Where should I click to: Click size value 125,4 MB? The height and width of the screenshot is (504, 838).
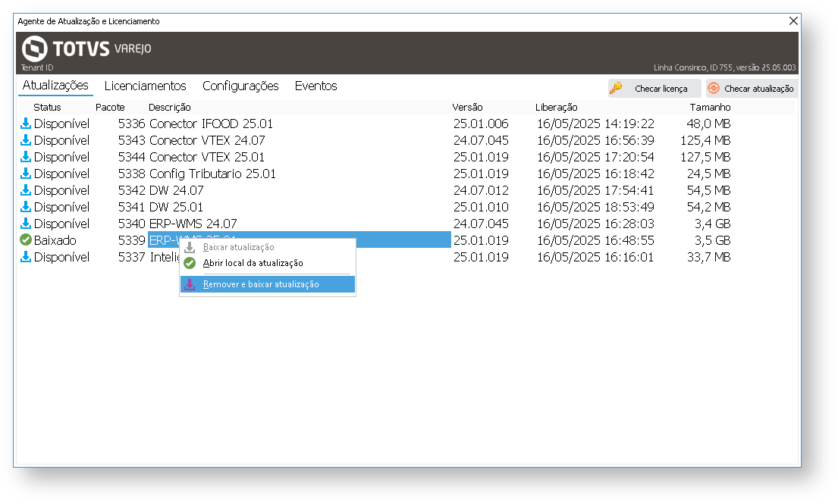[705, 140]
